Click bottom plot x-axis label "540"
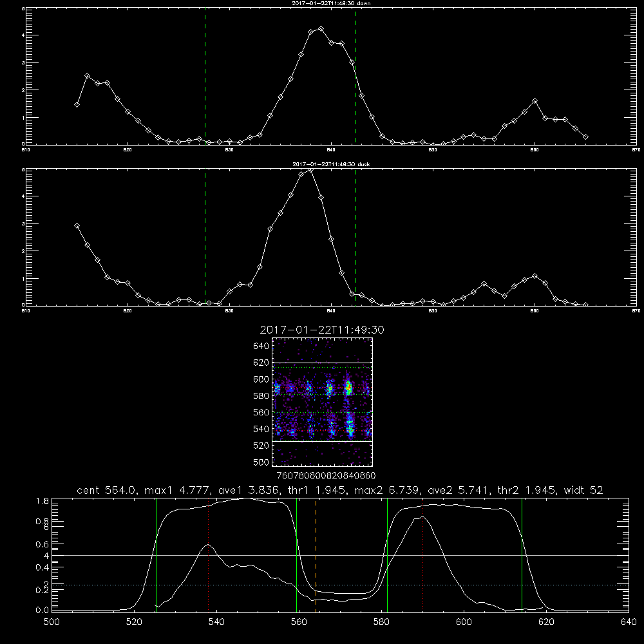The image size is (644, 644). (x=216, y=622)
